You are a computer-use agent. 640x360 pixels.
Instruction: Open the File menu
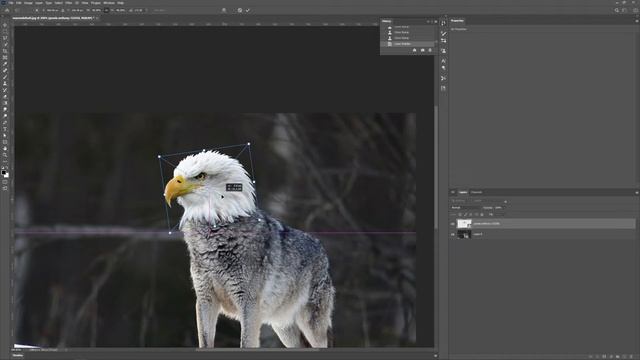click(x=11, y=3)
